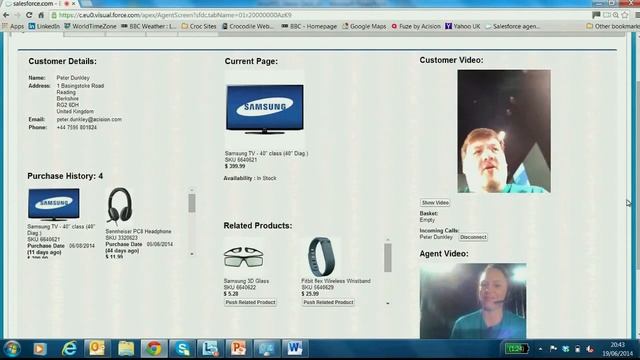Show hidden system tray icons arrow

[x=540, y=349]
